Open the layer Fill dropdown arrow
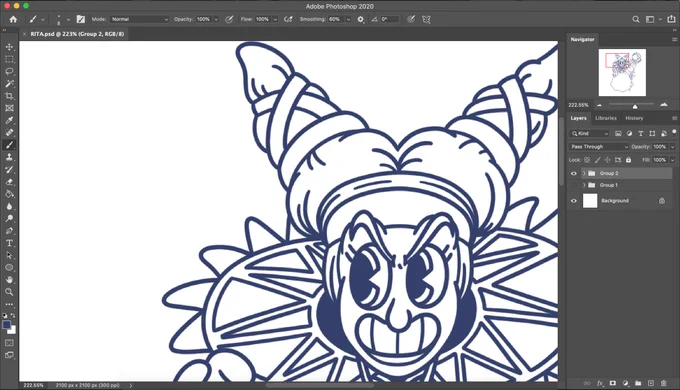Image resolution: width=680 pixels, height=390 pixels. [673, 160]
